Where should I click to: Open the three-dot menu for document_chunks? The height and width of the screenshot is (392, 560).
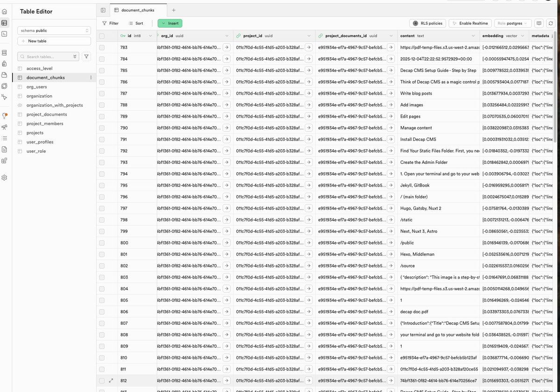[x=91, y=77]
